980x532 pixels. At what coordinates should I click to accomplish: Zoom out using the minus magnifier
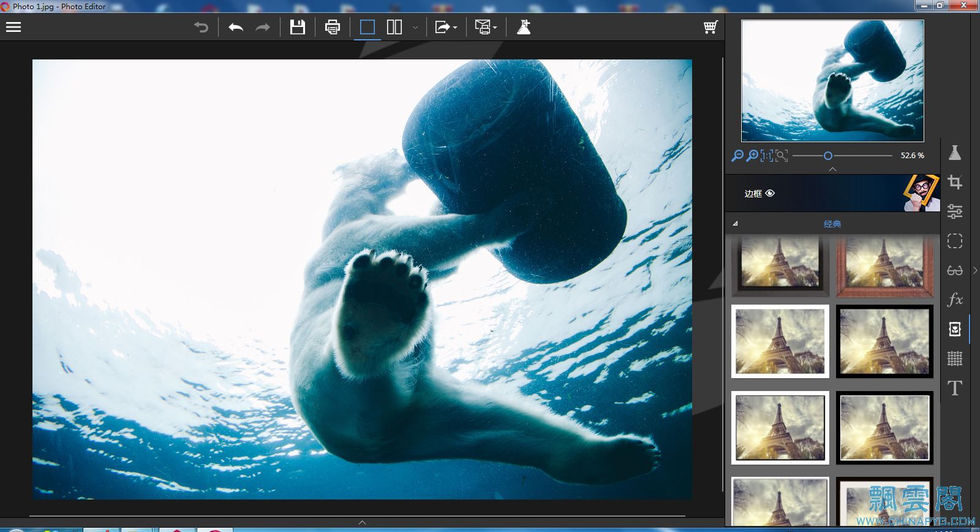pyautogui.click(x=737, y=156)
